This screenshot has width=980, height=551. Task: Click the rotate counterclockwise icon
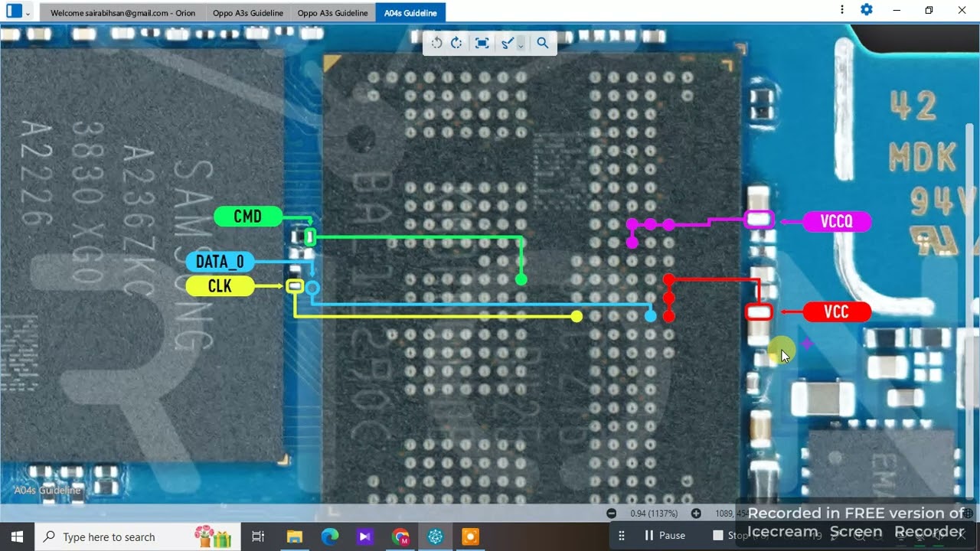point(436,43)
